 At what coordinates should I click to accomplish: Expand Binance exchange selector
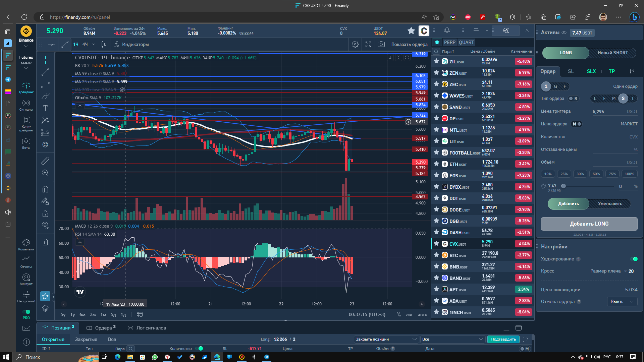(x=26, y=46)
